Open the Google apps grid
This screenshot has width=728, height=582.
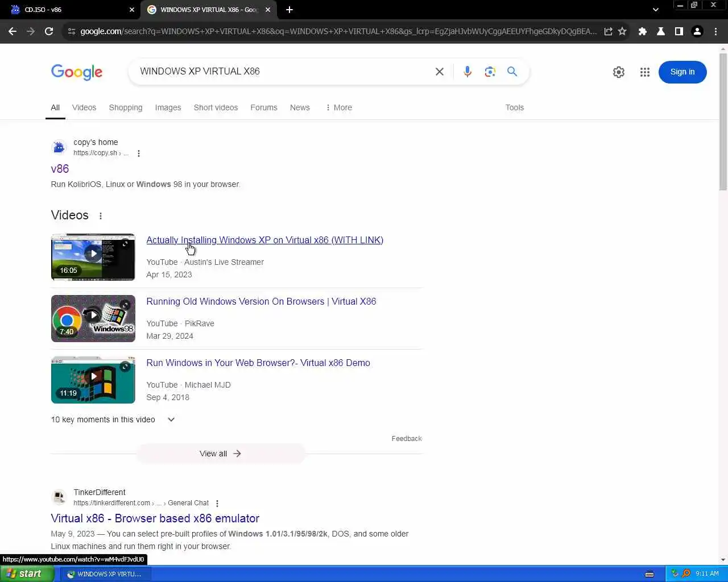point(644,72)
